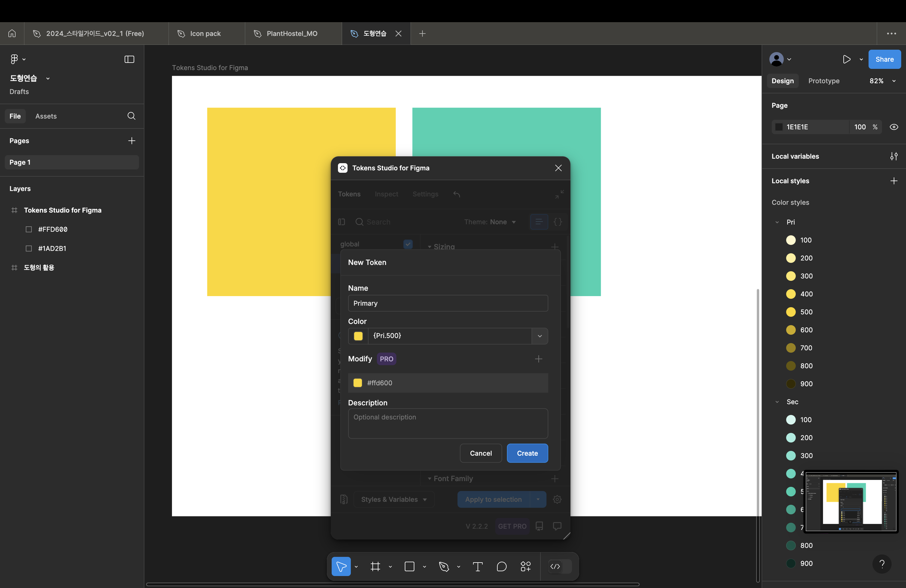Open plugin settings gear next to Apply
This screenshot has width=906, height=588.
(557, 499)
